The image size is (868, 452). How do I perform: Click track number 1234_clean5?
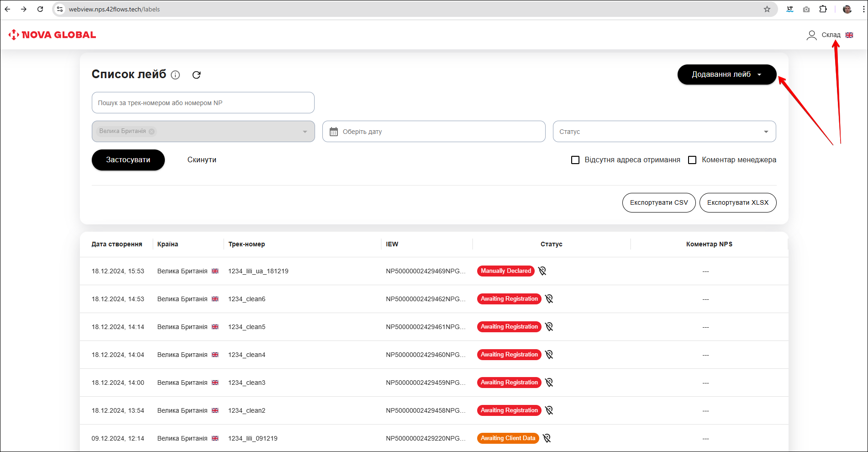247,327
